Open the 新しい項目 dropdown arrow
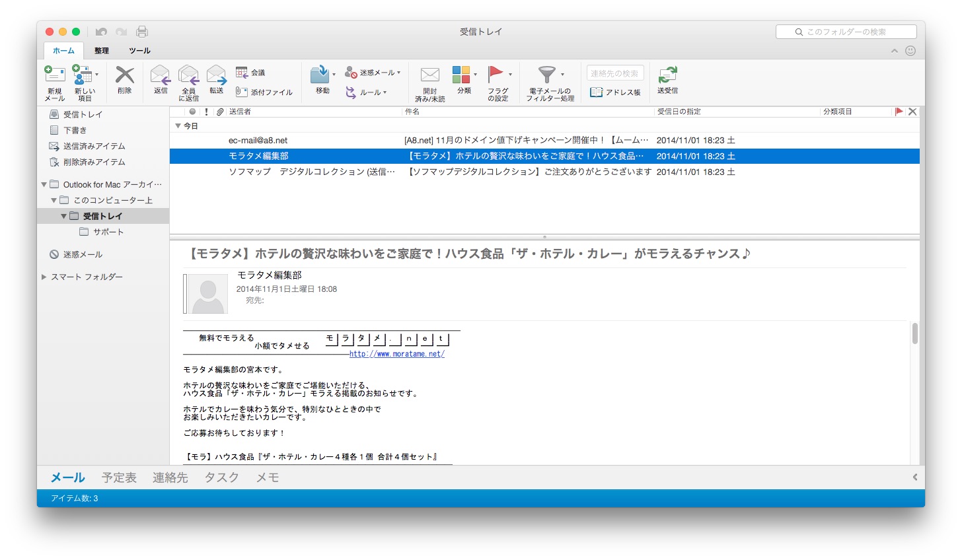The height and width of the screenshot is (560, 962). (97, 75)
